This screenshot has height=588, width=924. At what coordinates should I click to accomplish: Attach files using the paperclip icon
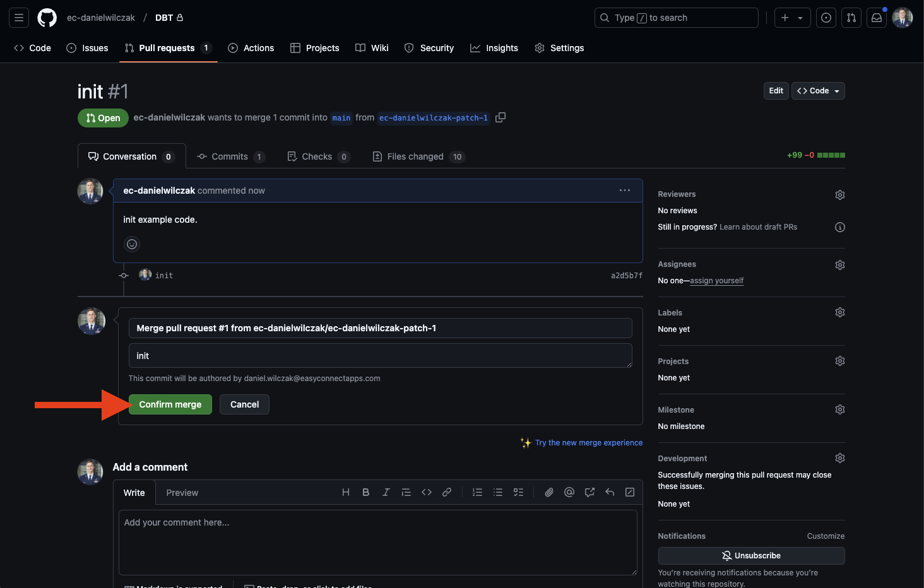549,492
